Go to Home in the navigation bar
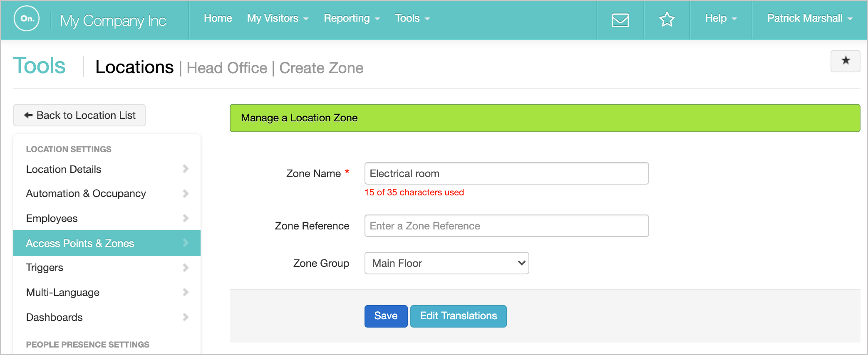 218,18
